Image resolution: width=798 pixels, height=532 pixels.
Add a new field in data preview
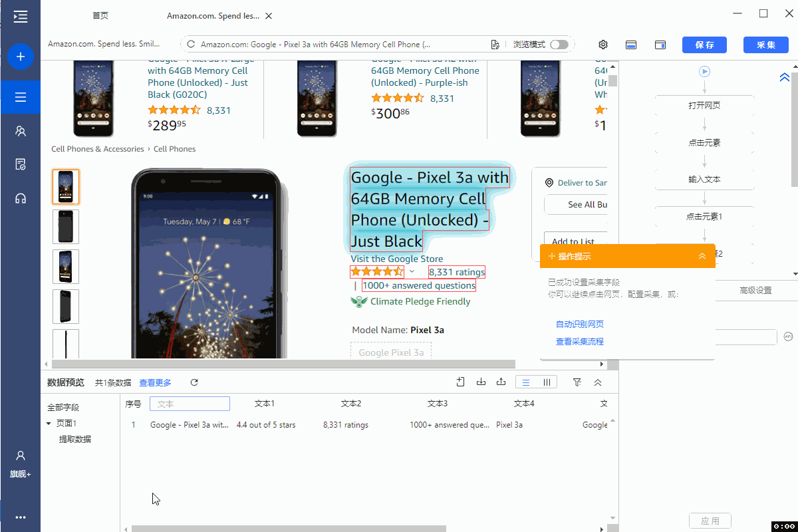460,382
